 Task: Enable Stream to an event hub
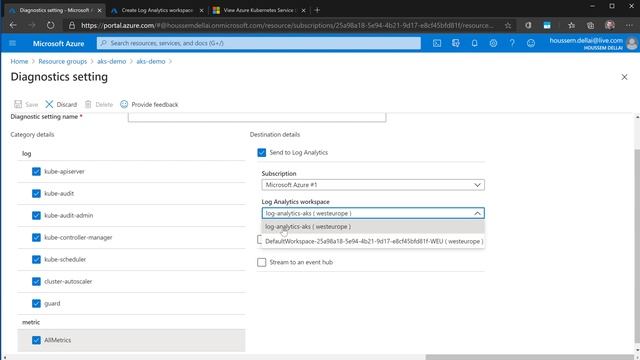pyautogui.click(x=262, y=262)
